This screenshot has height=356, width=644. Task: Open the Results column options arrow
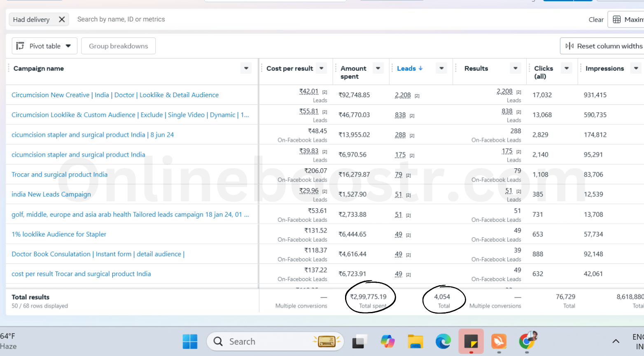515,68
